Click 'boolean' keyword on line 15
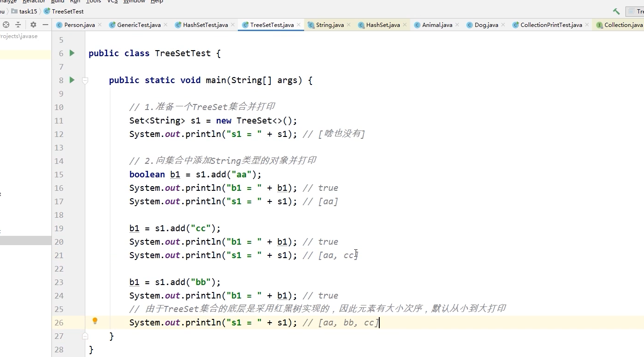This screenshot has width=644, height=357. [x=147, y=175]
